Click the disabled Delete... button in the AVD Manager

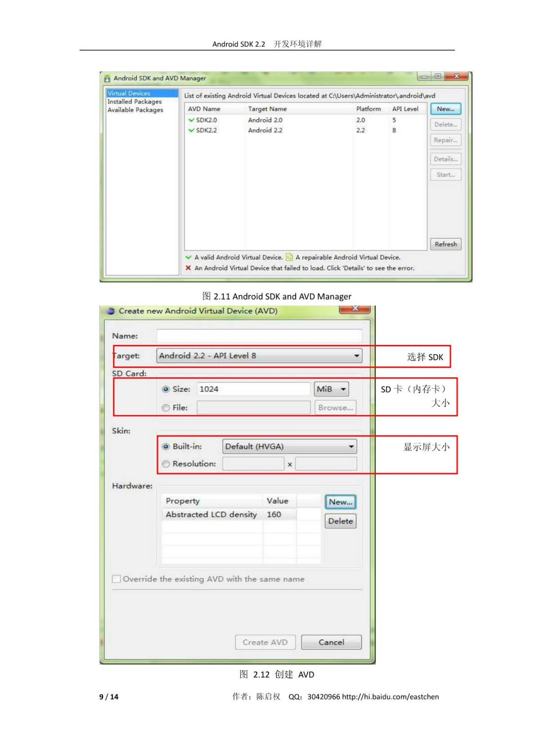(x=445, y=125)
